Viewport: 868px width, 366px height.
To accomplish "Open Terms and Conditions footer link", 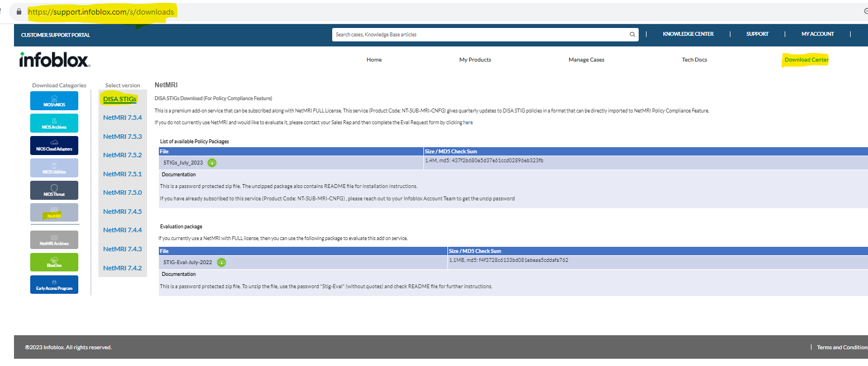I will 843,348.
